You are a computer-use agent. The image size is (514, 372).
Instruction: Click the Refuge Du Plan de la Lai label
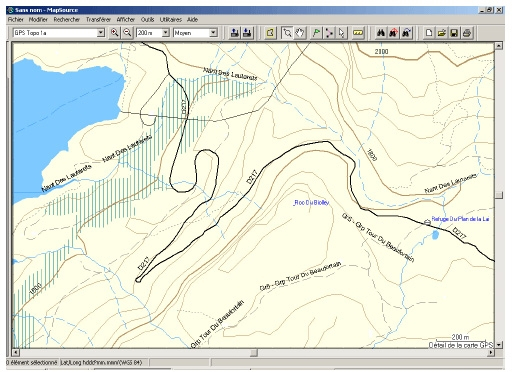pos(460,219)
